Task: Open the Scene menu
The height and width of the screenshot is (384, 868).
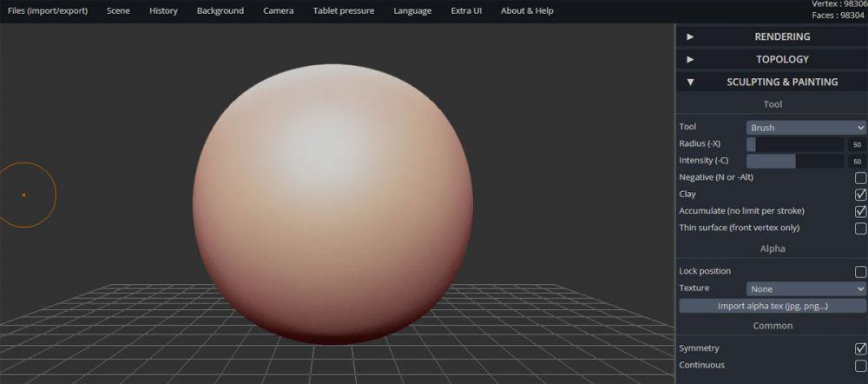Action: click(x=118, y=10)
